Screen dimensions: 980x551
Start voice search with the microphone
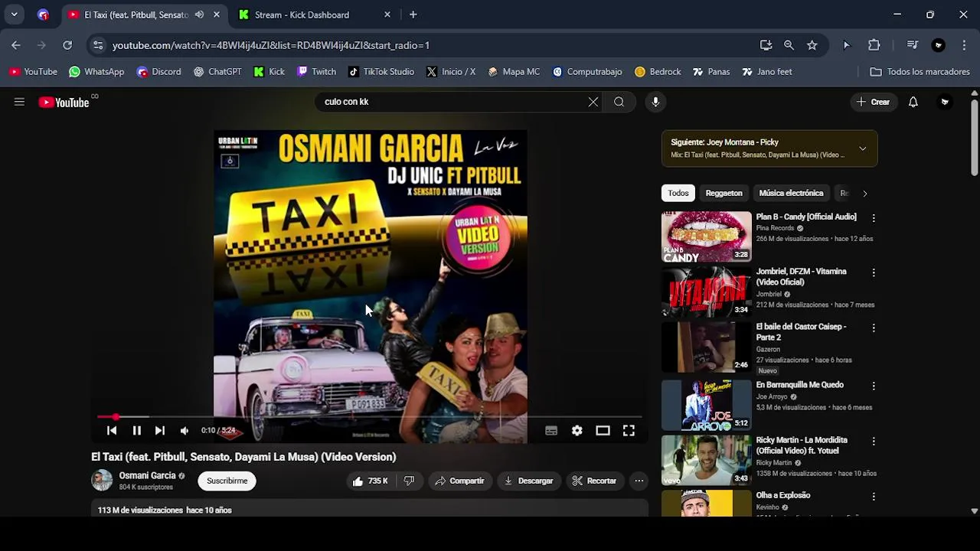click(655, 102)
